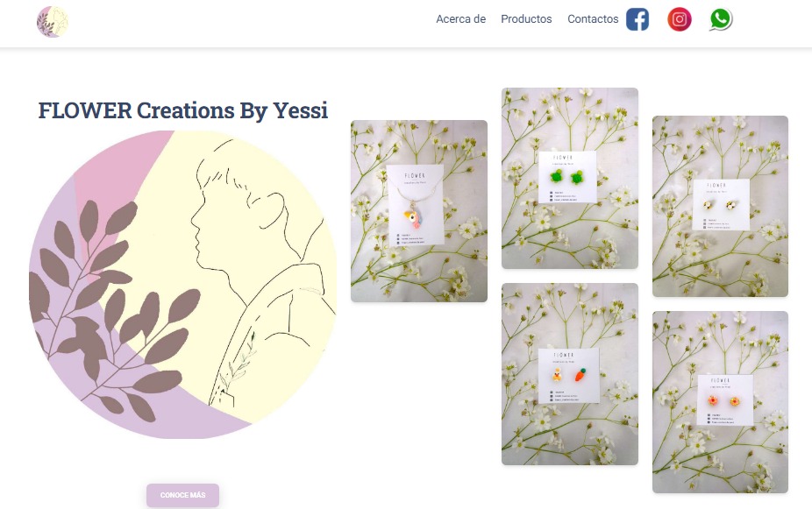Viewport: 812px width, 509px height.
Task: Open the Facebook icon link
Action: (637, 19)
